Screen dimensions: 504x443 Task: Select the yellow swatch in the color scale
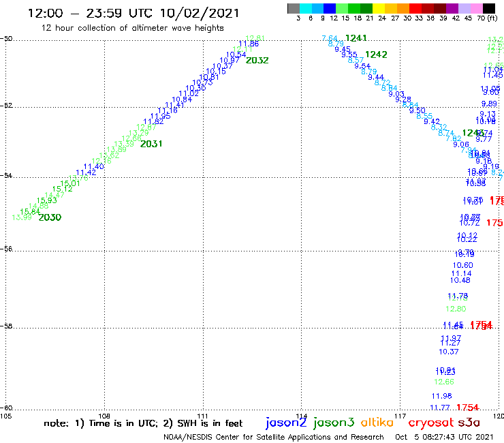point(379,8)
